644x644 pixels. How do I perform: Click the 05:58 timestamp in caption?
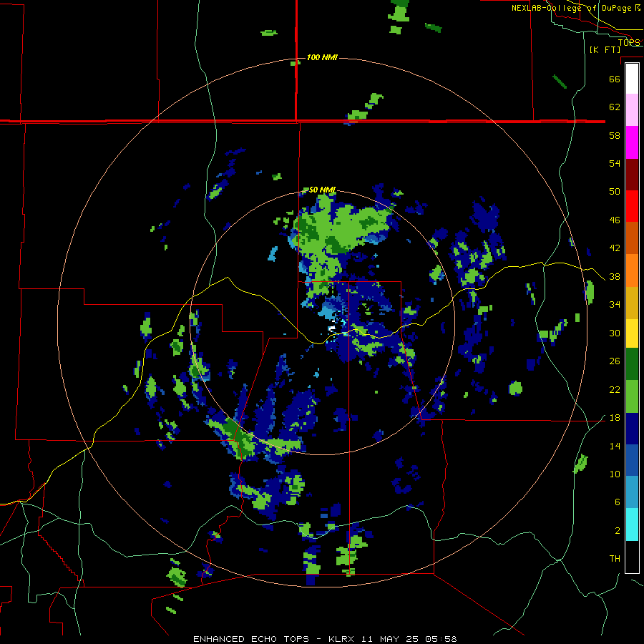[x=442, y=639]
